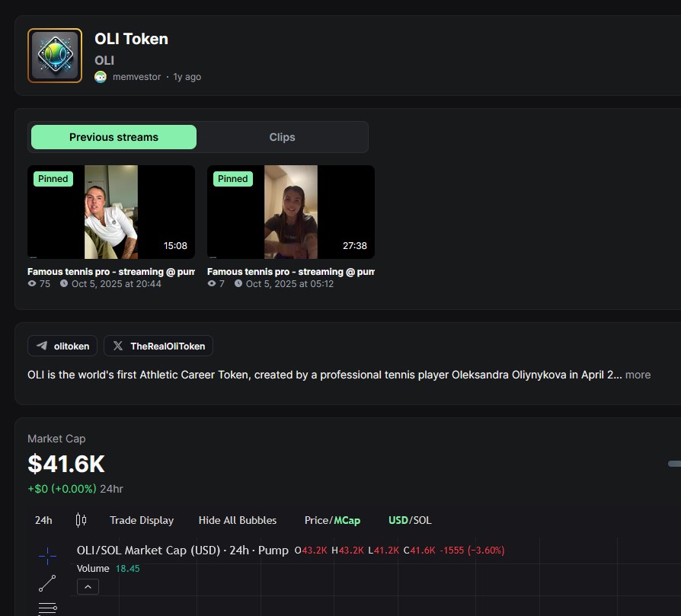Image resolution: width=681 pixels, height=616 pixels.
Task: Click the +$0 (+0.00%) 24hr change
Action: [75, 489]
